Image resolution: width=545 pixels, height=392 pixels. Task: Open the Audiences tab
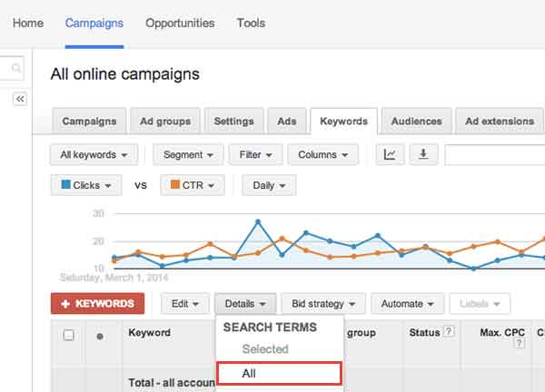point(416,122)
